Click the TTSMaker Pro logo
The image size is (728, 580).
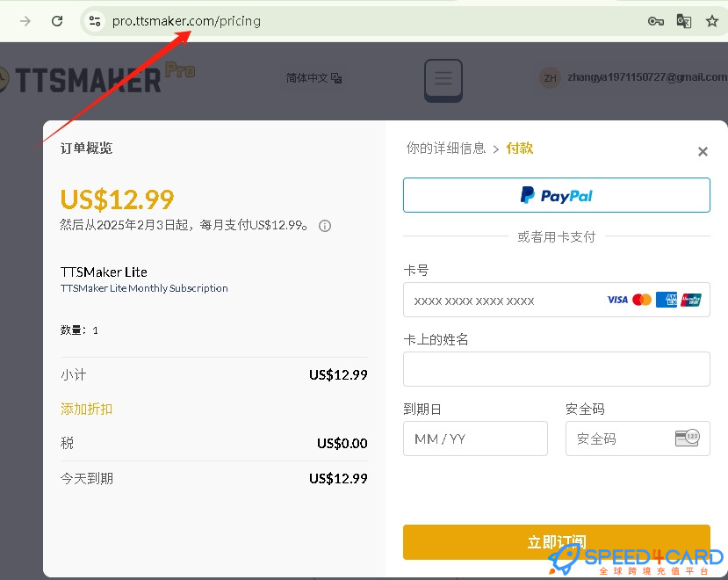click(x=97, y=77)
